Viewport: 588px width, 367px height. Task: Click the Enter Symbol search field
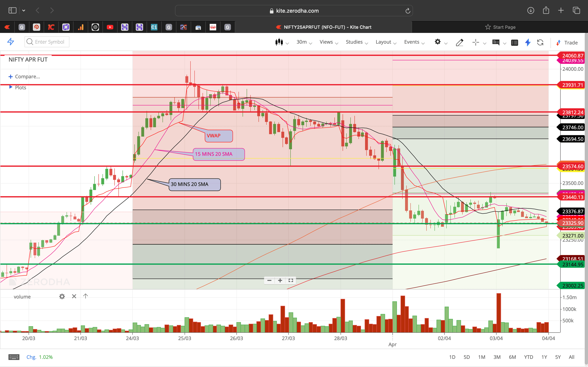tap(49, 42)
